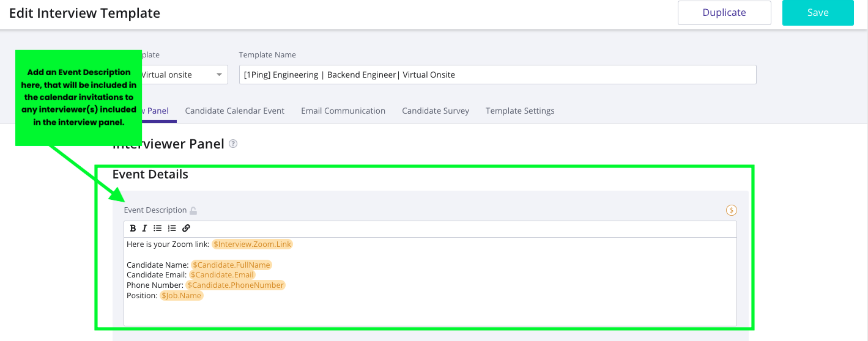Image resolution: width=868 pixels, height=341 pixels.
Task: Open the Interviewer Panel help question mark
Action: pos(232,144)
